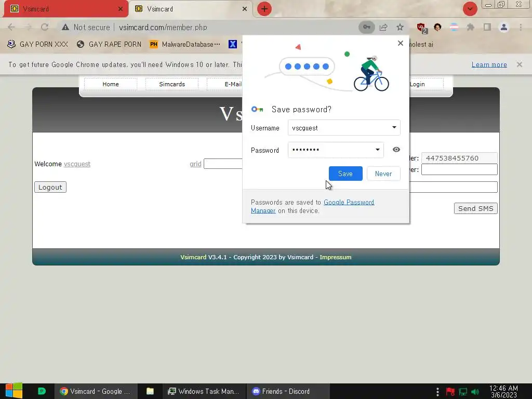Open the Home nav item
The width and height of the screenshot is (532, 399).
[x=111, y=84]
